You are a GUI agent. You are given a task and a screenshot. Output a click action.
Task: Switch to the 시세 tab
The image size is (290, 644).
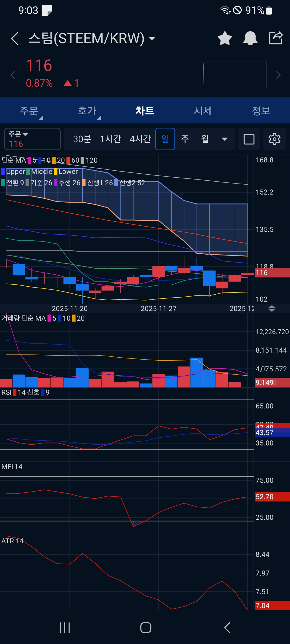click(x=203, y=111)
